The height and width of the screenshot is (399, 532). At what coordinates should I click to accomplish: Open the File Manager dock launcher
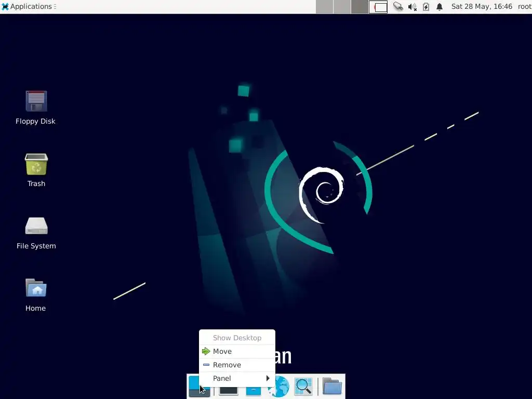coord(253,391)
